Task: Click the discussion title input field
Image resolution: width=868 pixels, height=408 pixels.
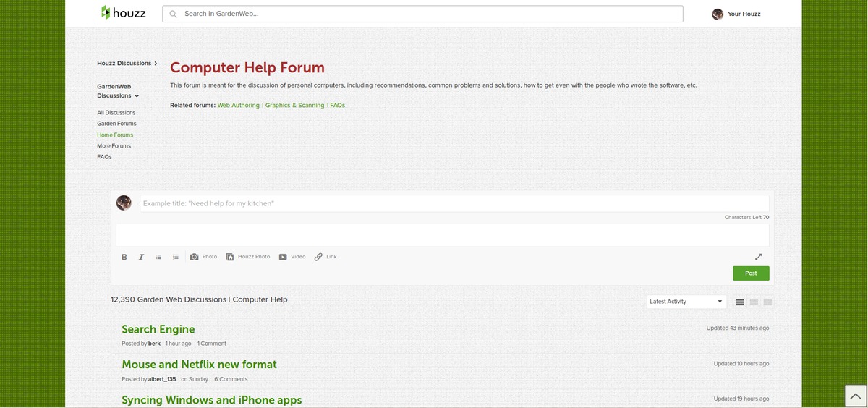Action: point(454,203)
